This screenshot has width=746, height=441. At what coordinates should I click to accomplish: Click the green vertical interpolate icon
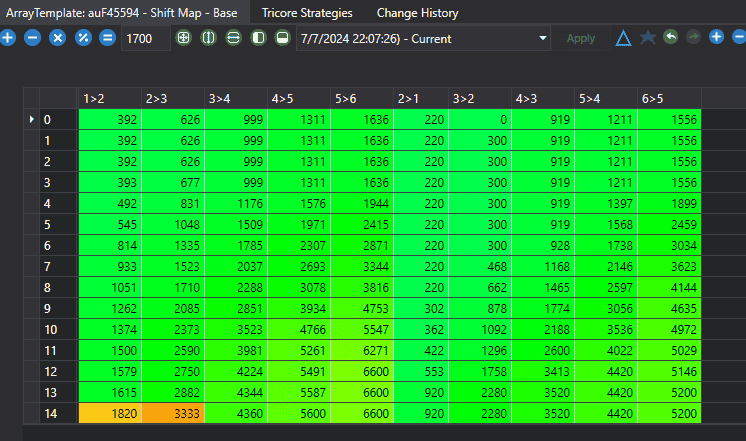click(208, 38)
